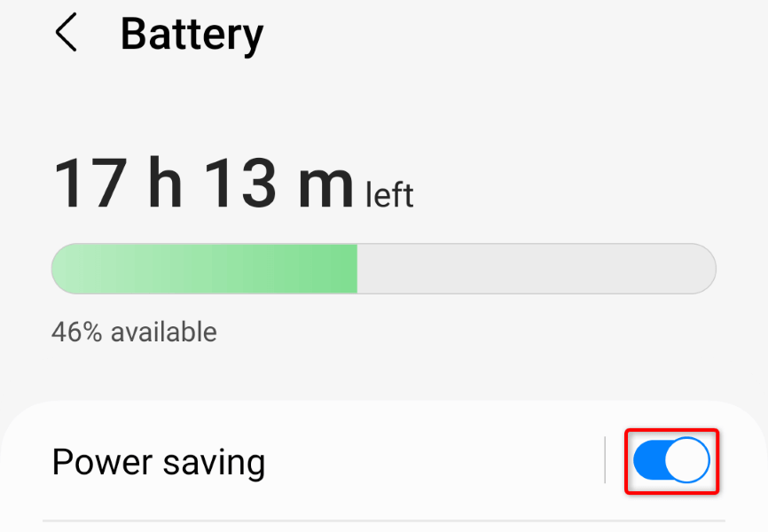Click the green battery level bar
This screenshot has height=532, width=768.
(x=204, y=268)
